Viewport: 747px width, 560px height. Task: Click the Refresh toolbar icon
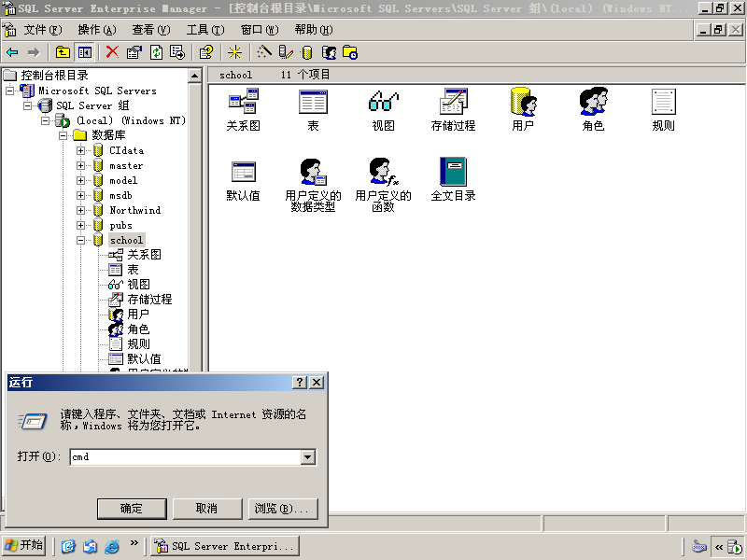156,52
